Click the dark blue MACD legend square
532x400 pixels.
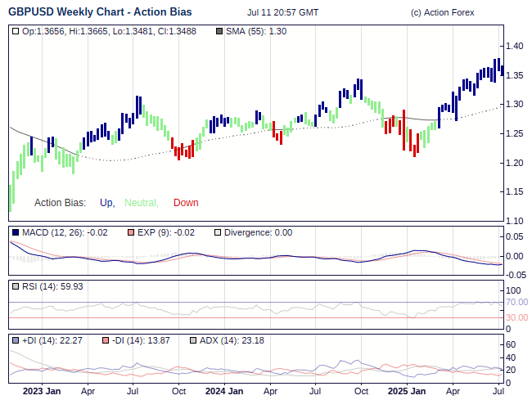[16, 233]
